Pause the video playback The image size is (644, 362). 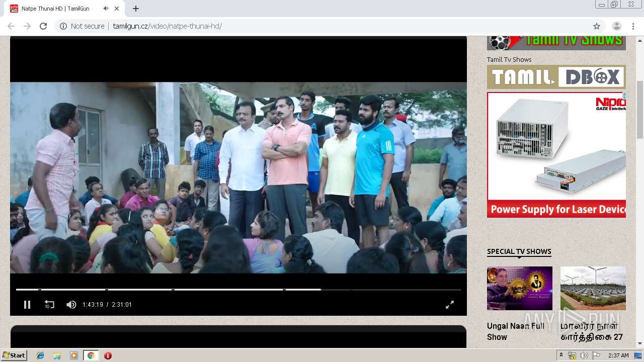(27, 305)
